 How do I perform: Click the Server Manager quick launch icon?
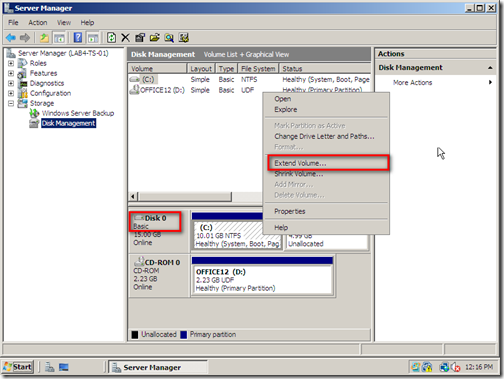click(50, 367)
